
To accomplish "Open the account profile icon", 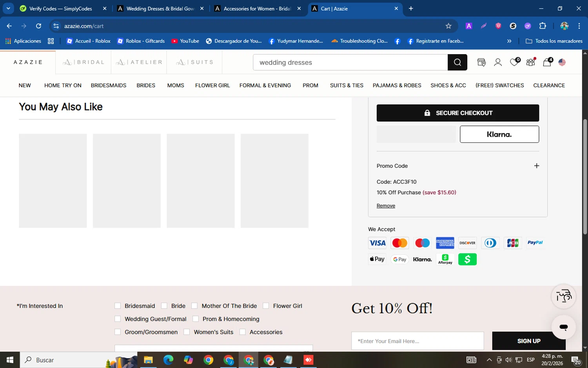I will [x=498, y=62].
